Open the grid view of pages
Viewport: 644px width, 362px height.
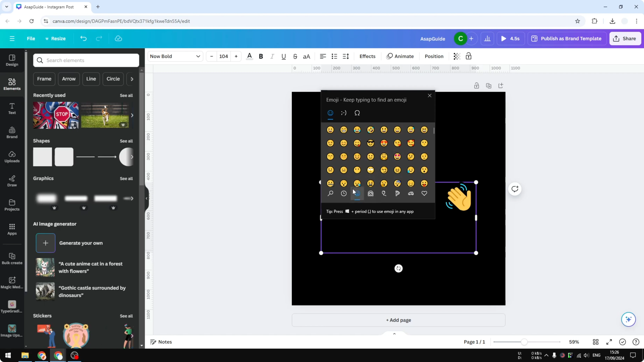point(596,342)
